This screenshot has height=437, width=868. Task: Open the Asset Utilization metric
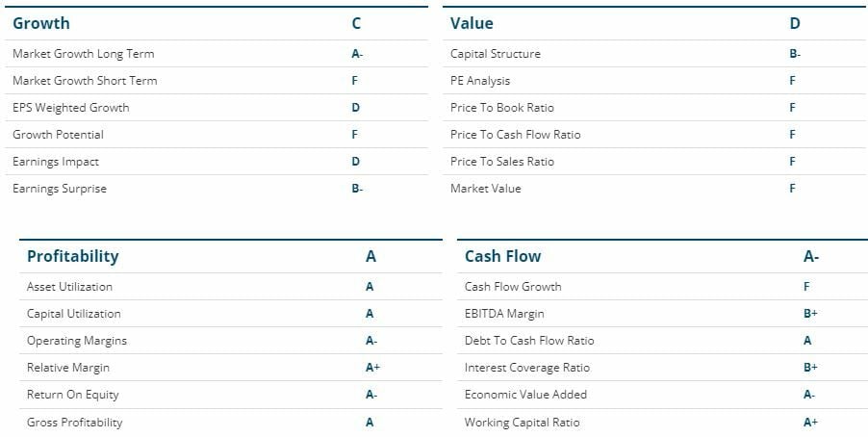click(69, 287)
